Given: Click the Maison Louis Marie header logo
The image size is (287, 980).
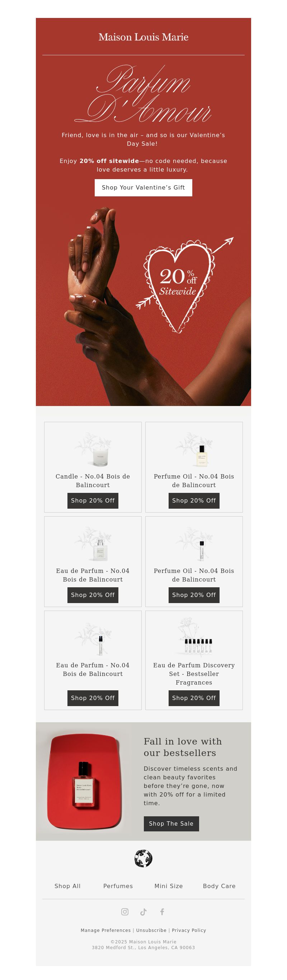Looking at the screenshot, I should (143, 37).
